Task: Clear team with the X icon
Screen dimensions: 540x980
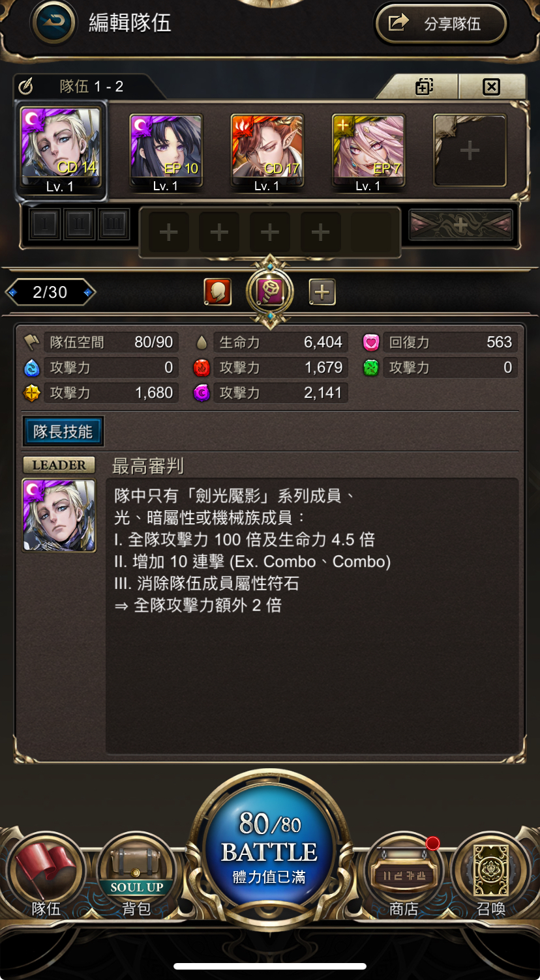Action: click(492, 87)
